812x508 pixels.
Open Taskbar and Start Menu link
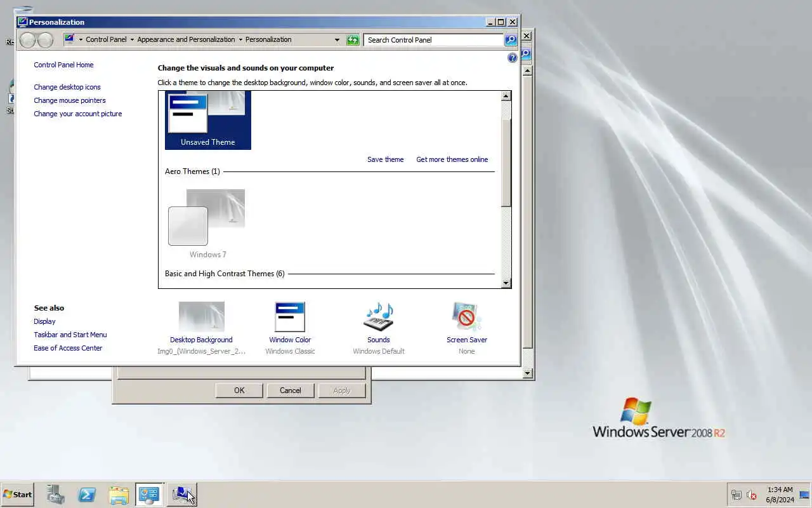[70, 335]
